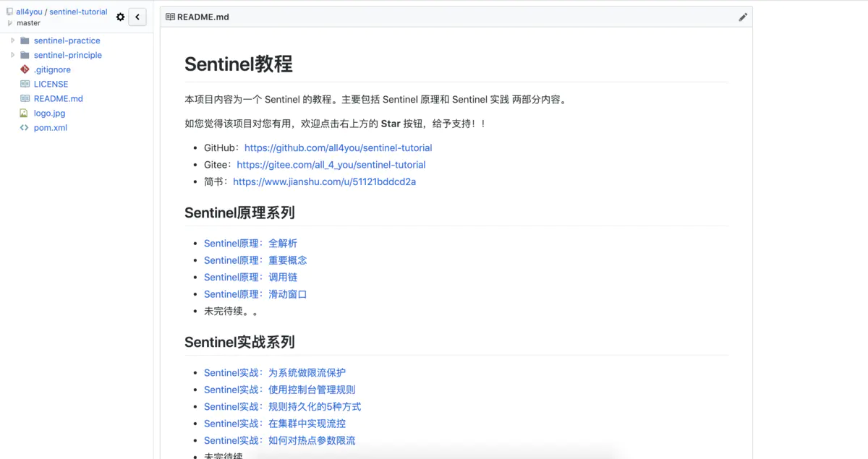
Task: Click 未完待续。。 under the 原理 list
Action: 231,311
